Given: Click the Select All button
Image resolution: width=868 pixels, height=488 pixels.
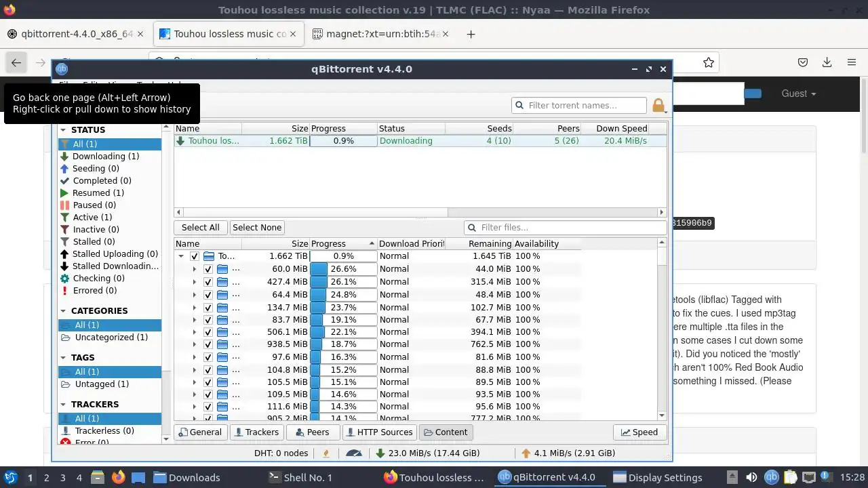Looking at the screenshot, I should pyautogui.click(x=200, y=227).
